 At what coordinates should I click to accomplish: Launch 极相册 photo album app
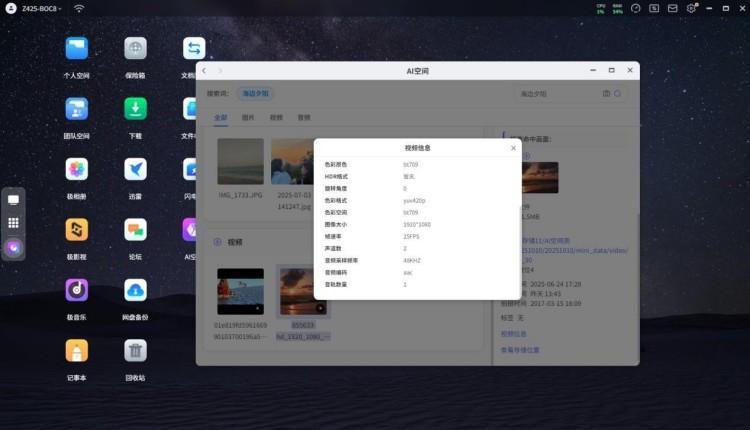(77, 169)
